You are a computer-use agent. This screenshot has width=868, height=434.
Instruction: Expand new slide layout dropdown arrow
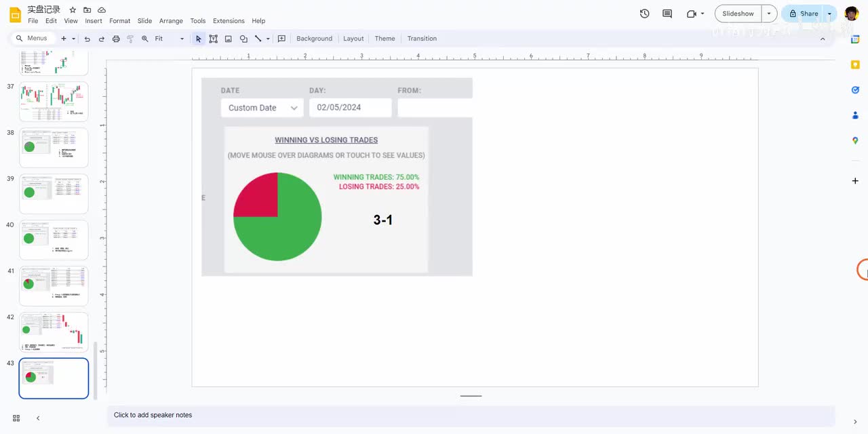pyautogui.click(x=73, y=39)
